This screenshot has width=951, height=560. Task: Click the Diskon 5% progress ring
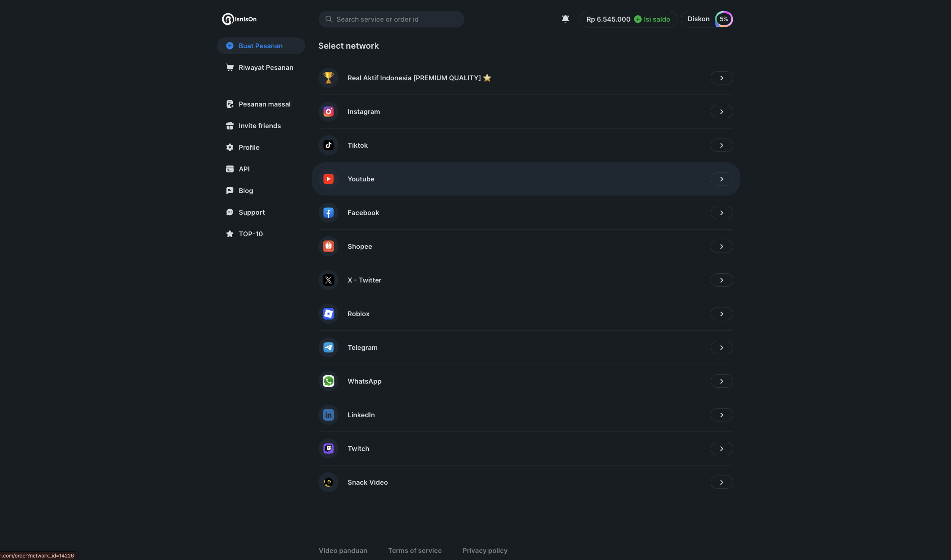[724, 19]
